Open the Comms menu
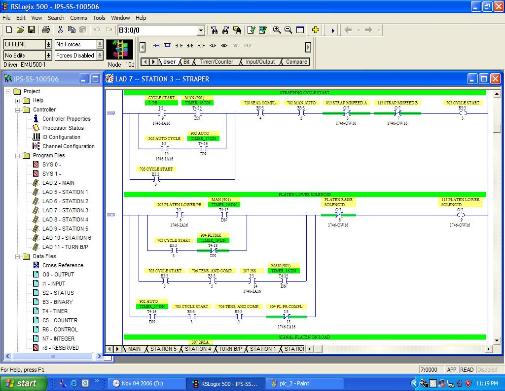505x391 pixels. pyautogui.click(x=78, y=18)
